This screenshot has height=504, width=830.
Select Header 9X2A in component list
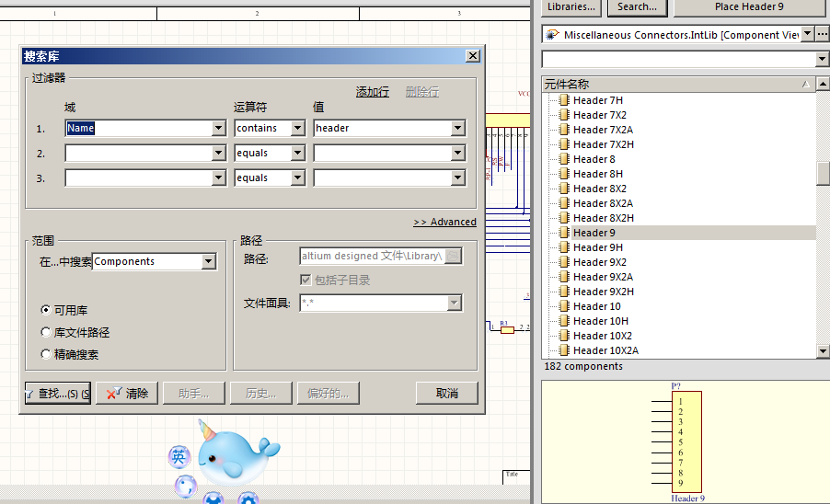click(x=603, y=277)
